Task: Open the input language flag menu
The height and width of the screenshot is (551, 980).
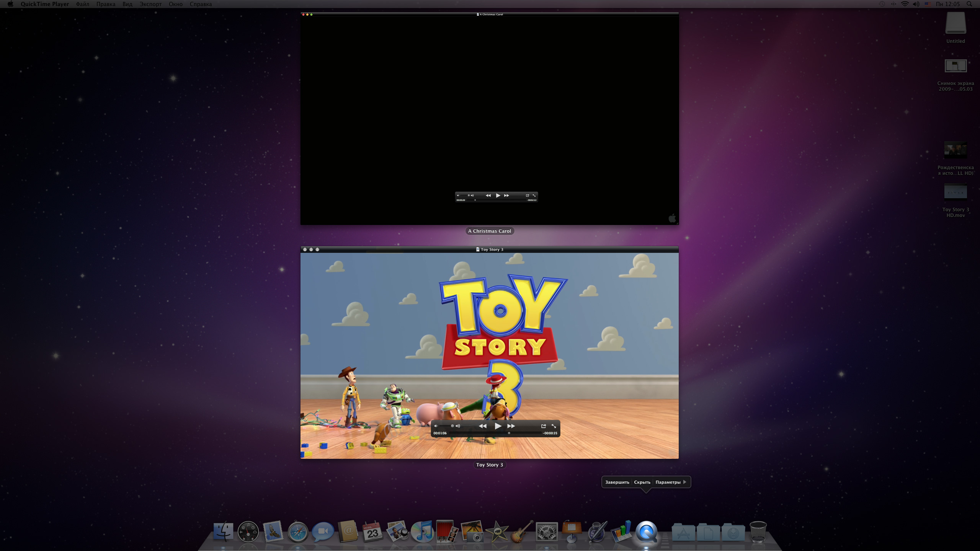Action: click(x=928, y=4)
